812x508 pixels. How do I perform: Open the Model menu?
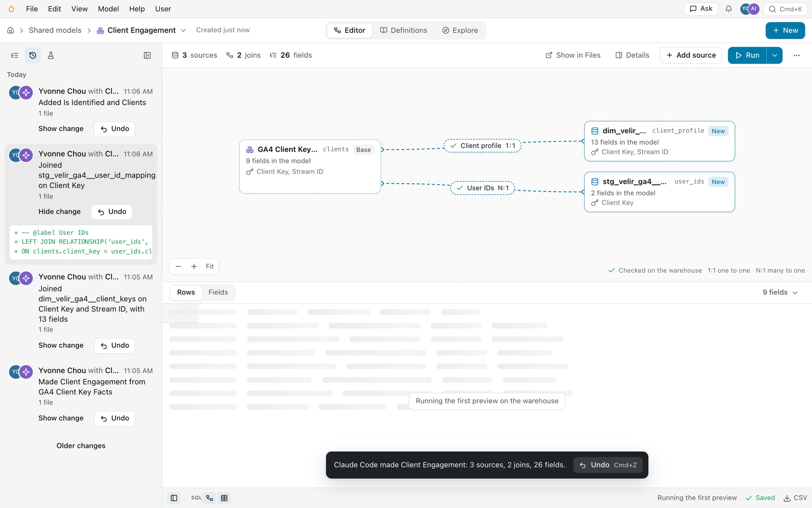click(108, 9)
